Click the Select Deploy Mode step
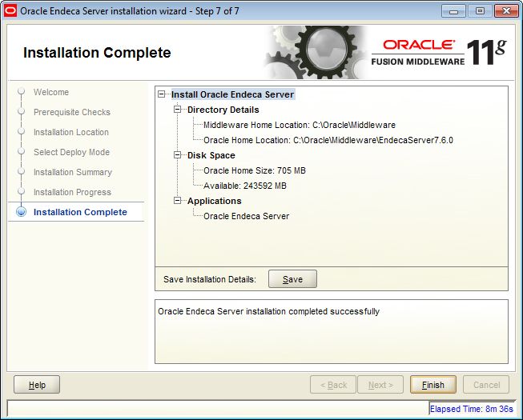 click(x=71, y=152)
